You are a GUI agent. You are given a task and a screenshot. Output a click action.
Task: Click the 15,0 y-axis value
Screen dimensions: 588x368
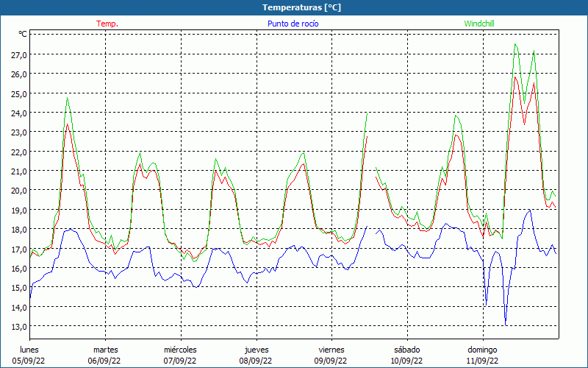click(x=19, y=288)
